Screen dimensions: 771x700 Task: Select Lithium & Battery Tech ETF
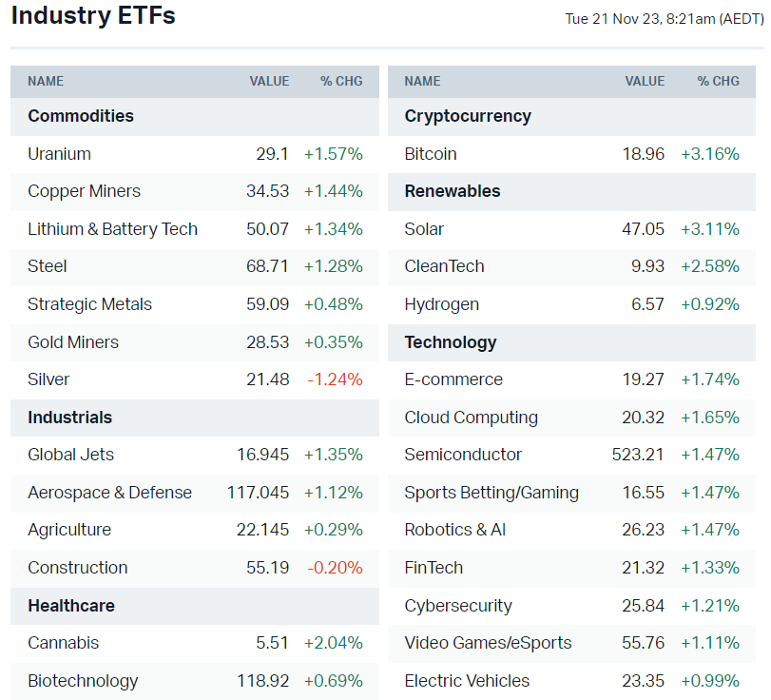(112, 229)
